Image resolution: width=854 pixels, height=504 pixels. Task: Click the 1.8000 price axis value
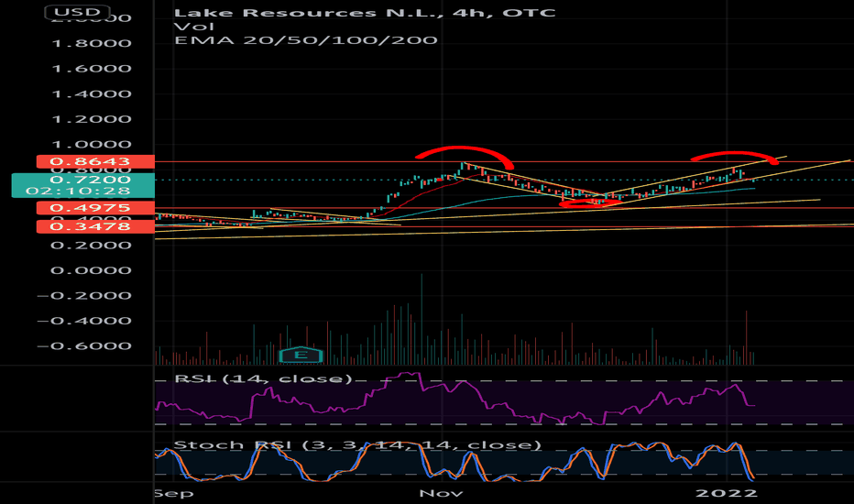92,43
